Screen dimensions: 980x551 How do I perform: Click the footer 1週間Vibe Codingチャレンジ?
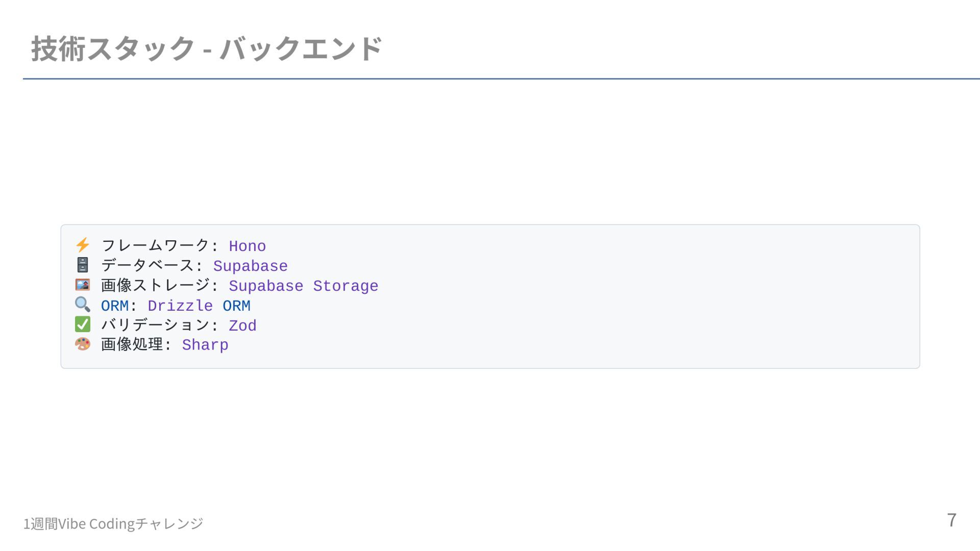coord(113,523)
